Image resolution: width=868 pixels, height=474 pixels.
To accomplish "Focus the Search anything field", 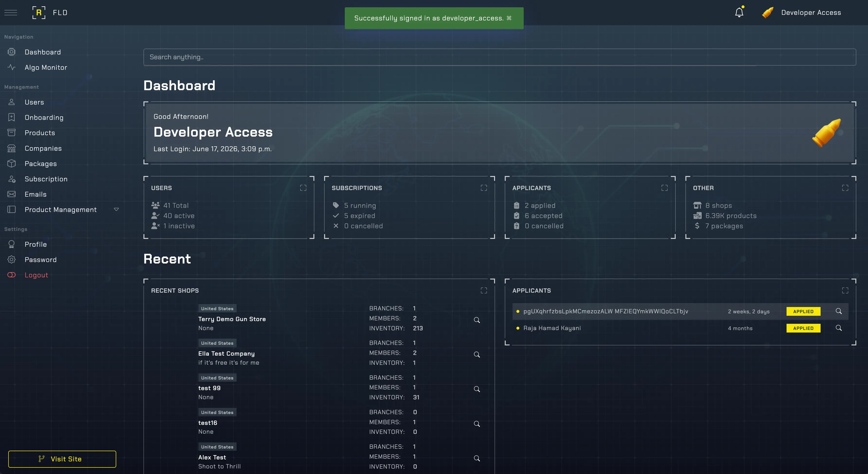I will 499,57.
